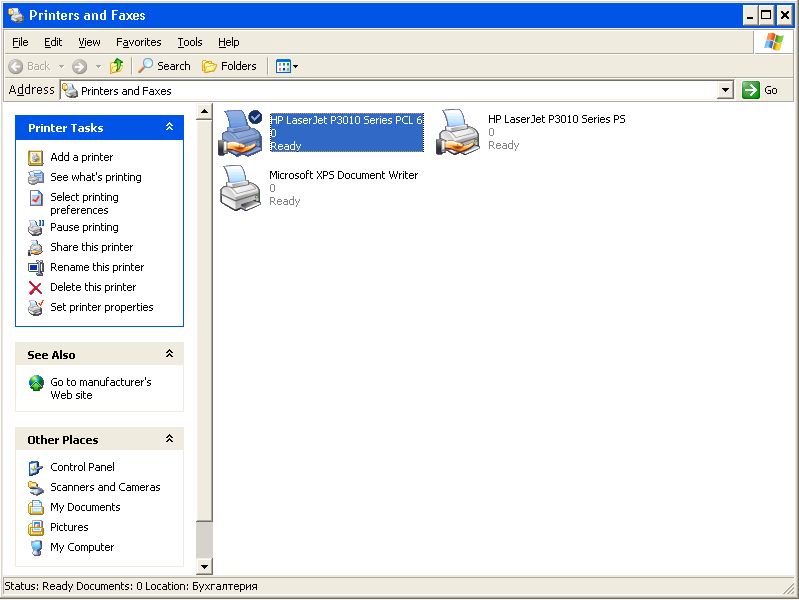Image resolution: width=799 pixels, height=600 pixels.
Task: Select the Microsoft XPS Document Writer printer icon
Action: point(240,187)
